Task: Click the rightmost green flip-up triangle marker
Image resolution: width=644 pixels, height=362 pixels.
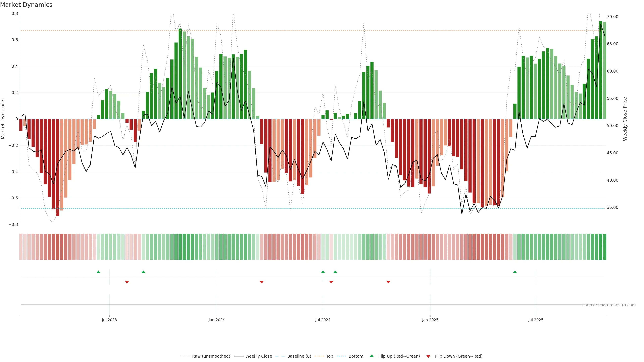Action: point(515,272)
